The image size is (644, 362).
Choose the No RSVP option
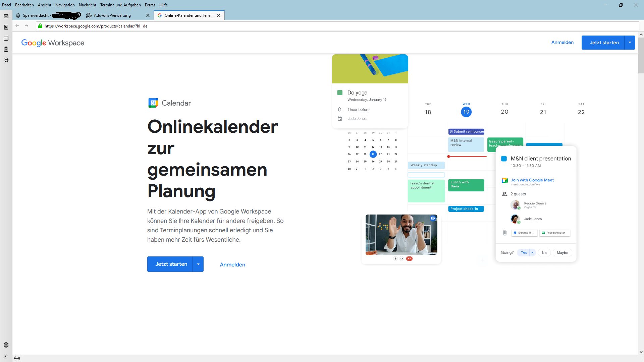[544, 253]
